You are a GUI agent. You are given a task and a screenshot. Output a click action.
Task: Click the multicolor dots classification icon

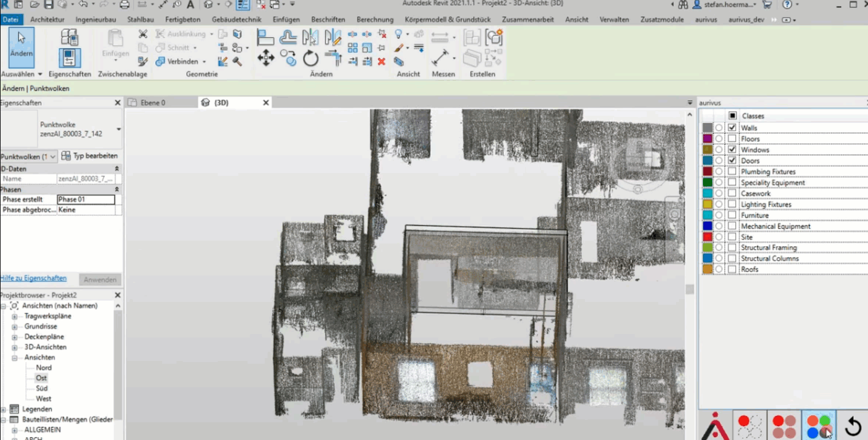click(x=818, y=426)
